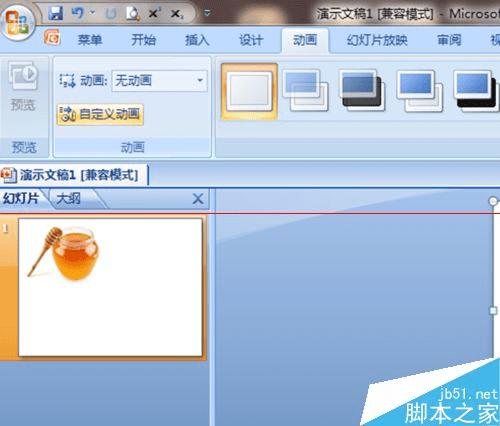
Task: Select the 动画 ribbon tab
Action: [x=305, y=40]
